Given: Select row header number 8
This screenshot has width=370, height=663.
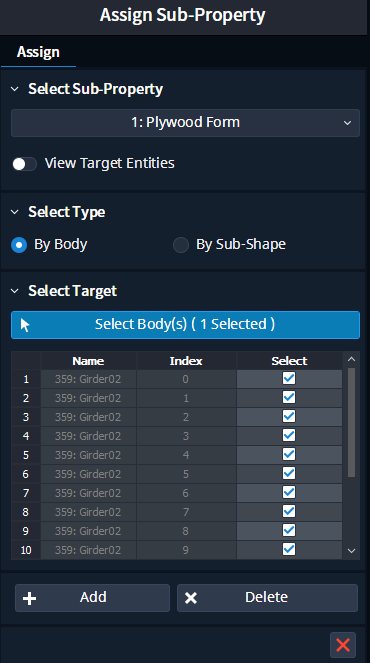Looking at the screenshot, I should (x=26, y=512).
